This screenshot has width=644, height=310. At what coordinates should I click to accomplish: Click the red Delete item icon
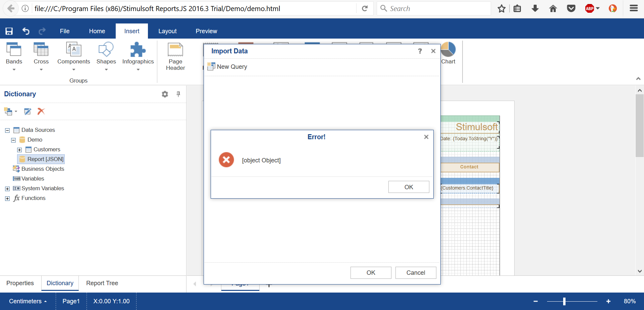pyautogui.click(x=41, y=111)
